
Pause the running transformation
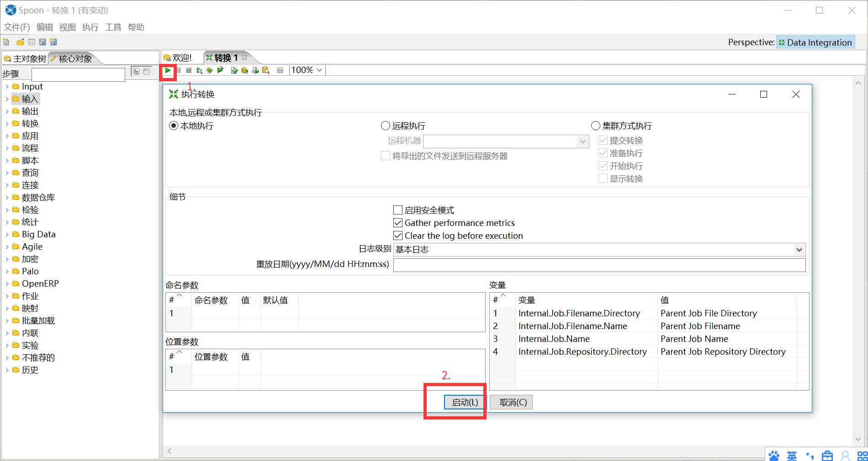179,70
